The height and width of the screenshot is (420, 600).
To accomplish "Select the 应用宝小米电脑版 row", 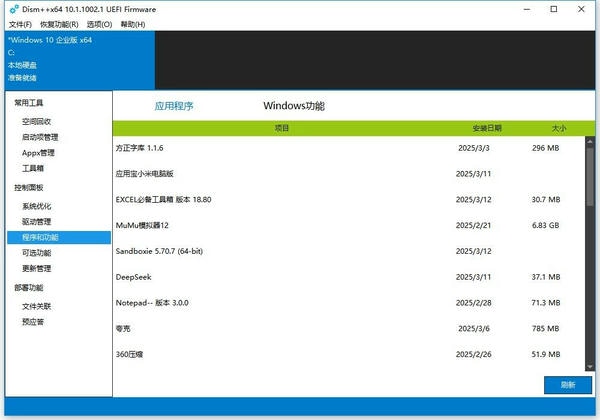I will click(x=349, y=174).
